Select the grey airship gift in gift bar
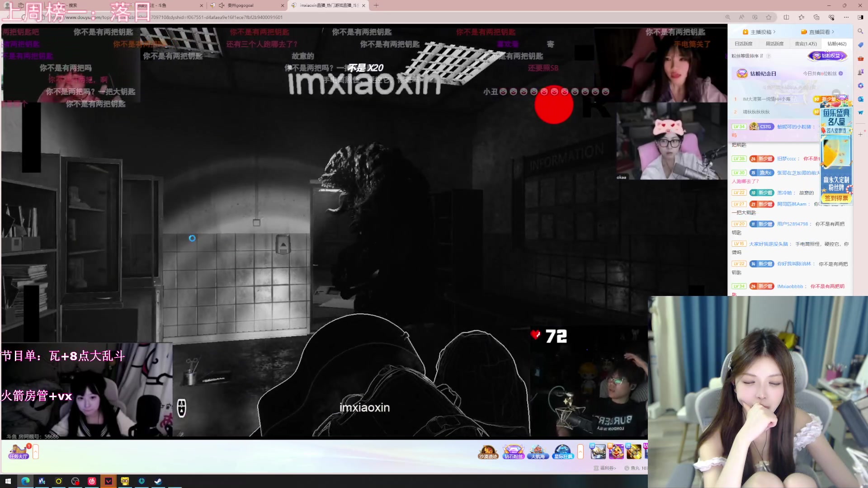This screenshot has height=488, width=868. pyautogui.click(x=598, y=451)
